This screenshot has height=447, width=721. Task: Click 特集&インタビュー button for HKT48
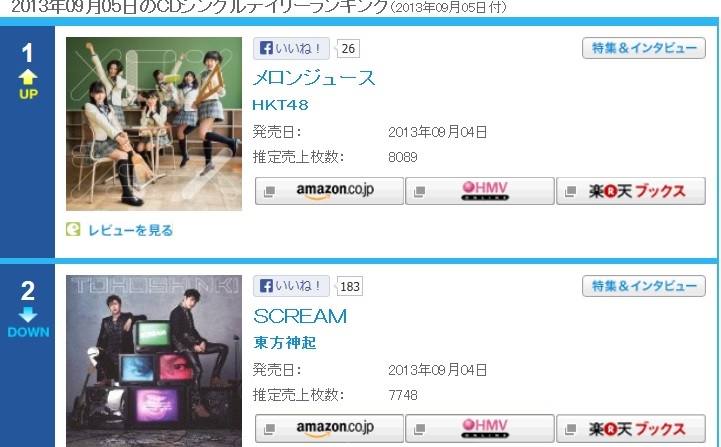point(644,48)
